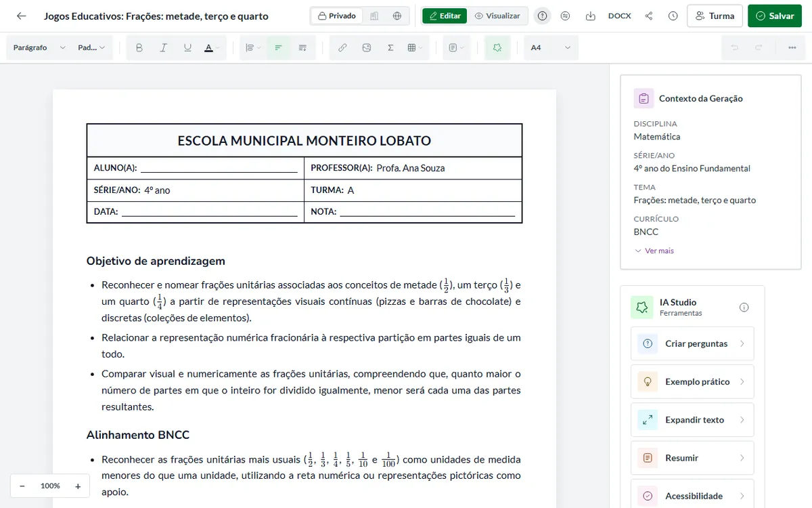Click the Objetivo de aprendizagem heading

tap(156, 261)
